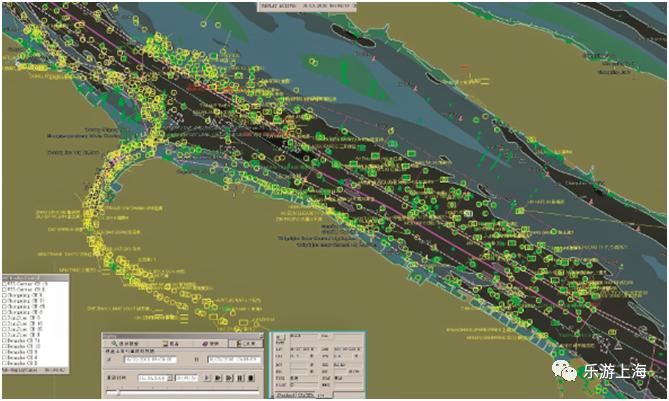
Task: Stop the replay with the square button
Action: [250, 377]
